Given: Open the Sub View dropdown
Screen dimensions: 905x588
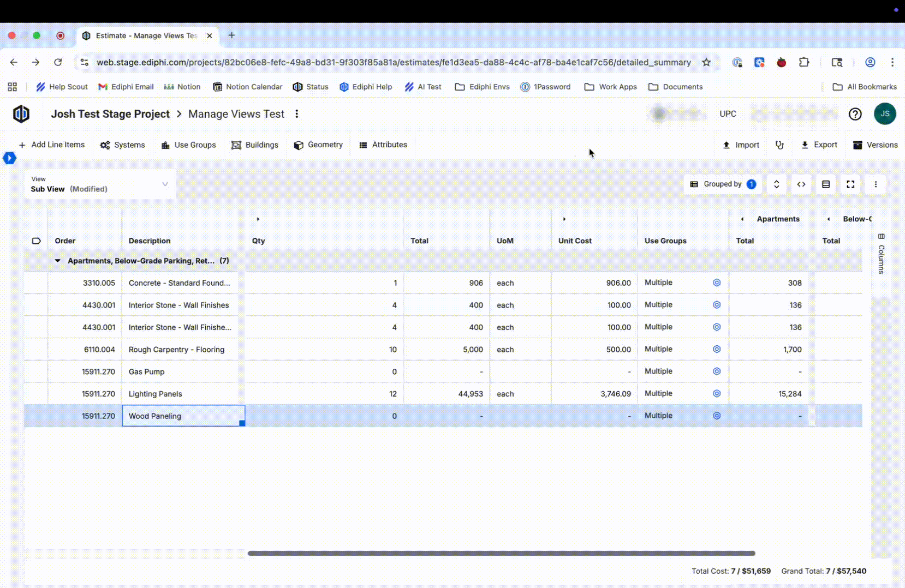Looking at the screenshot, I should [x=99, y=184].
